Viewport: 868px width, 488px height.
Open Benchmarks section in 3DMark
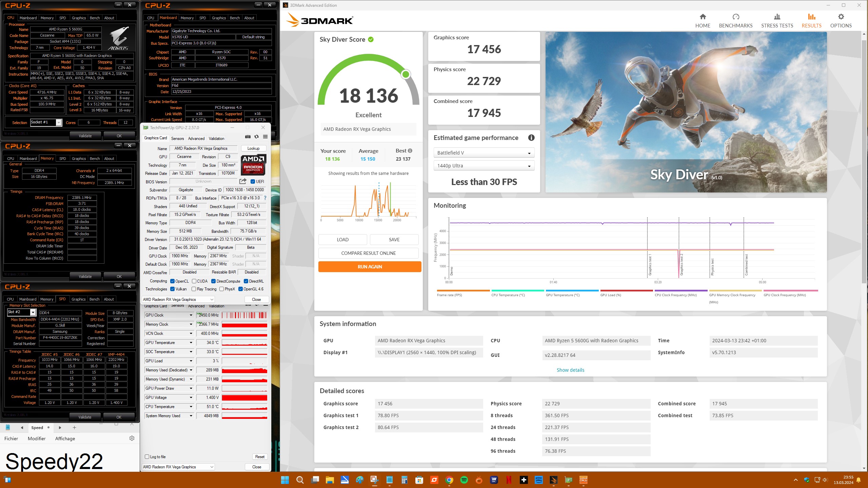tap(735, 21)
